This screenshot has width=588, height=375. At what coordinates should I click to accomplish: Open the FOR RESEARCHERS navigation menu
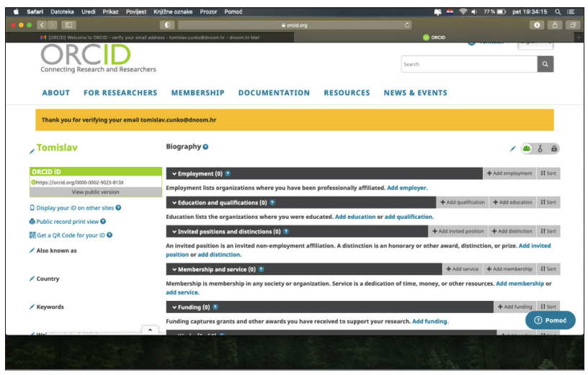point(120,93)
